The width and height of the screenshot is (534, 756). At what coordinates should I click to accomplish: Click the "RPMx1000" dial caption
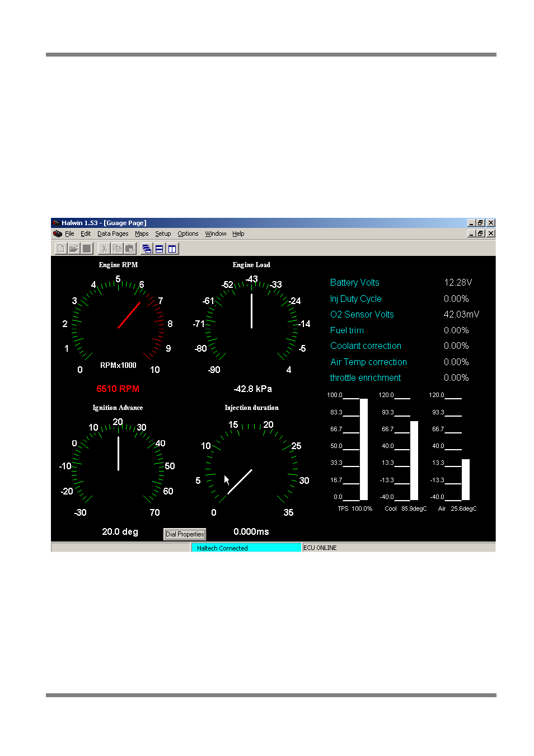click(118, 365)
